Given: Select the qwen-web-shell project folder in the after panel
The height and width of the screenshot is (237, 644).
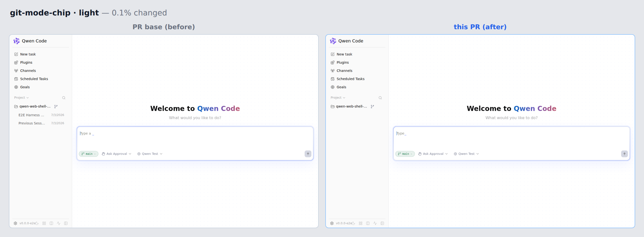Looking at the screenshot, I should [x=349, y=106].
